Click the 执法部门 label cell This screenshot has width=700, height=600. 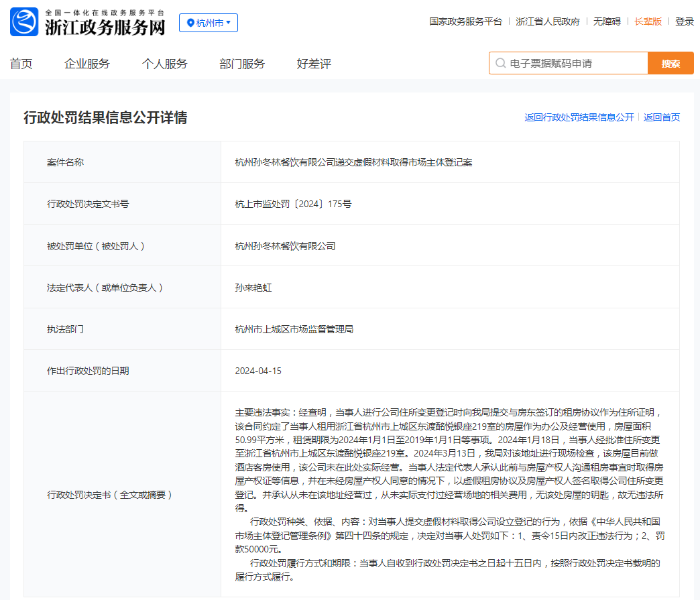122,329
